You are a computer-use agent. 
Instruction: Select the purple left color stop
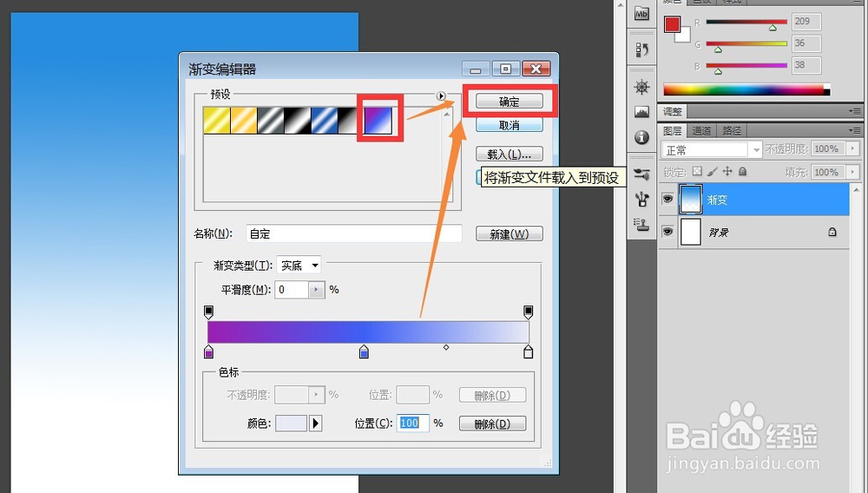click(x=208, y=352)
